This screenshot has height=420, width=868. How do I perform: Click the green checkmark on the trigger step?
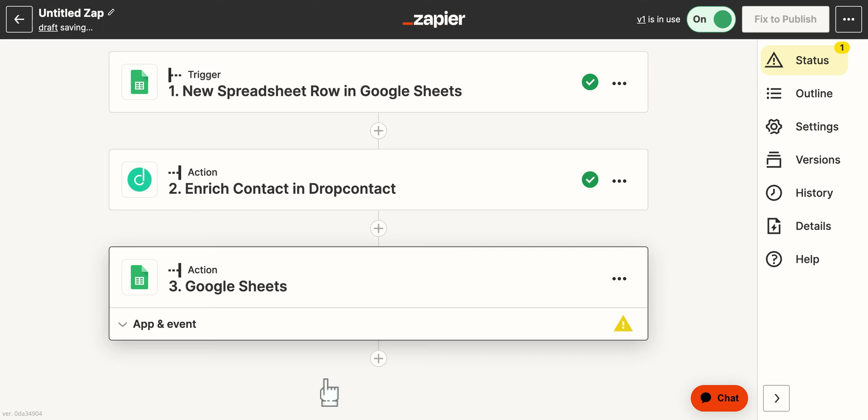point(590,82)
